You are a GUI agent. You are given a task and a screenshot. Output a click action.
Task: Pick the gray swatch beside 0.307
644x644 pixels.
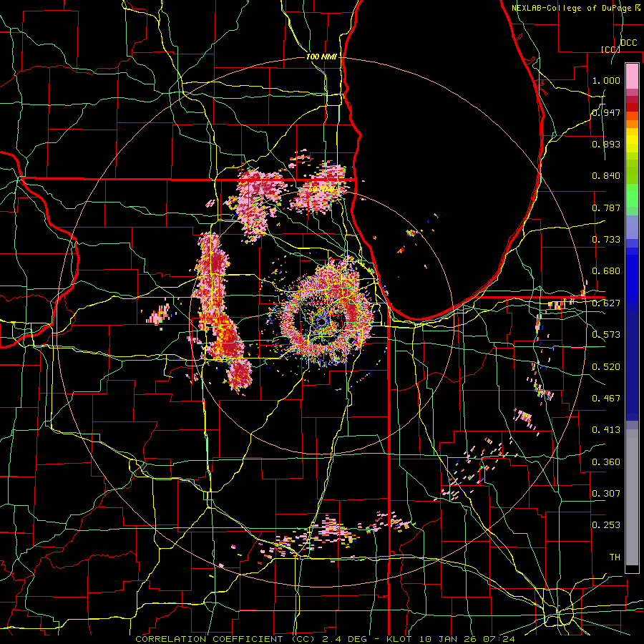tap(632, 497)
